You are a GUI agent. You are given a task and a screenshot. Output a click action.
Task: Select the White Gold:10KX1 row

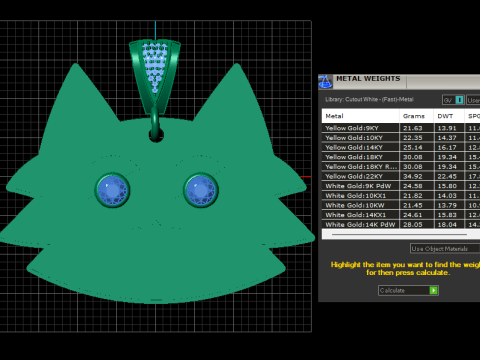[x=401, y=196]
